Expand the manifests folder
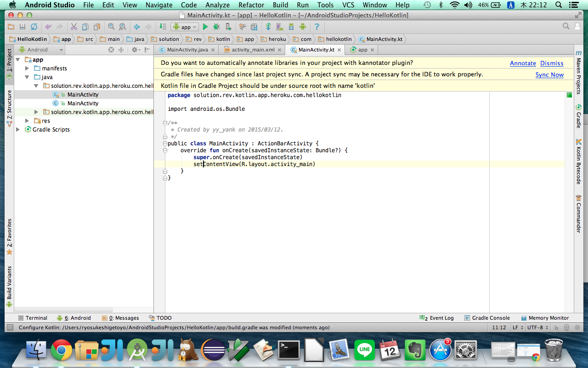The height and width of the screenshot is (368, 588). point(27,69)
